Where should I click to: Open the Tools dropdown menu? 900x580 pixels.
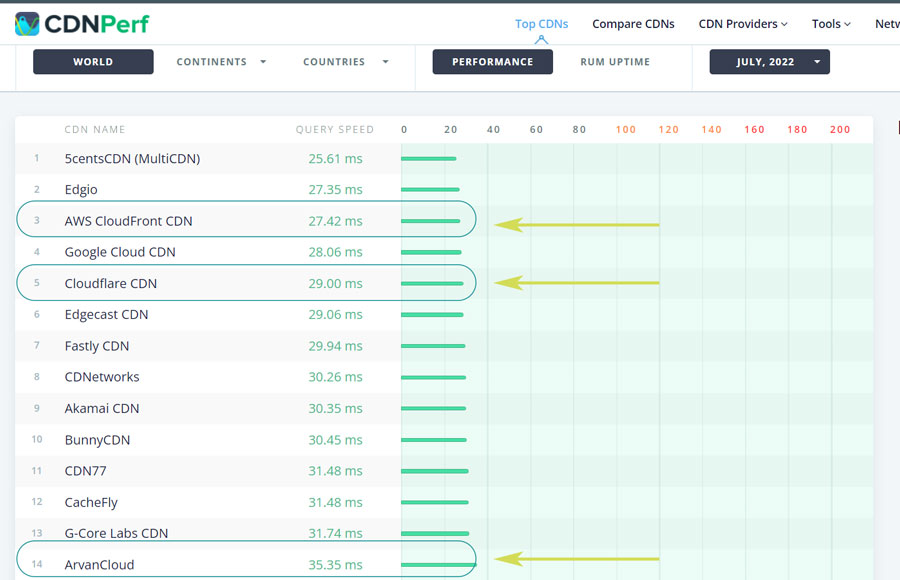click(831, 24)
